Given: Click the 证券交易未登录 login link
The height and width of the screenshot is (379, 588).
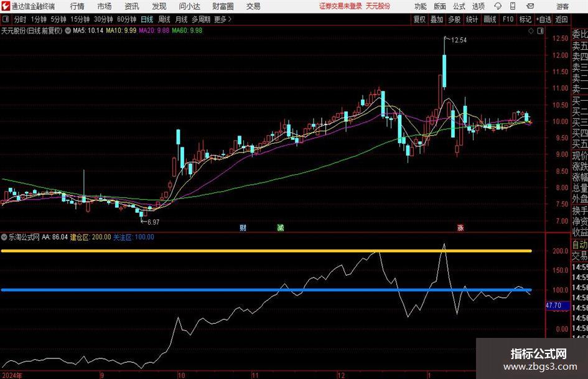Looking at the screenshot, I should pyautogui.click(x=340, y=6).
